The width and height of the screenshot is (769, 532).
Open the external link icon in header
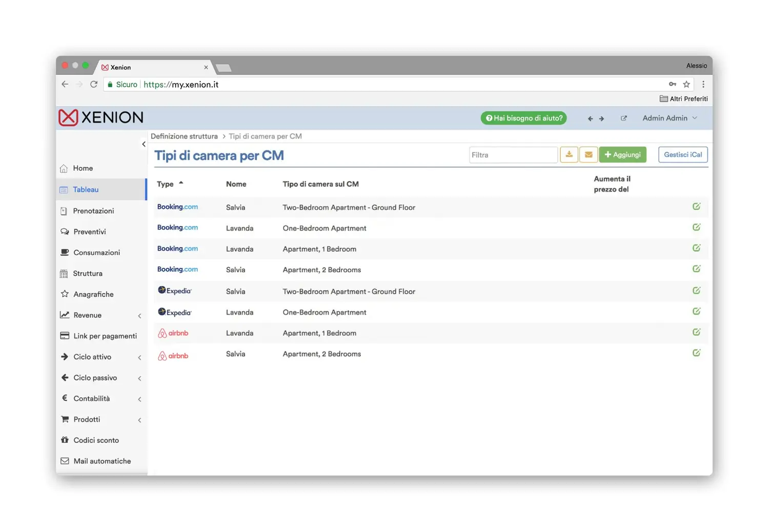623,118
